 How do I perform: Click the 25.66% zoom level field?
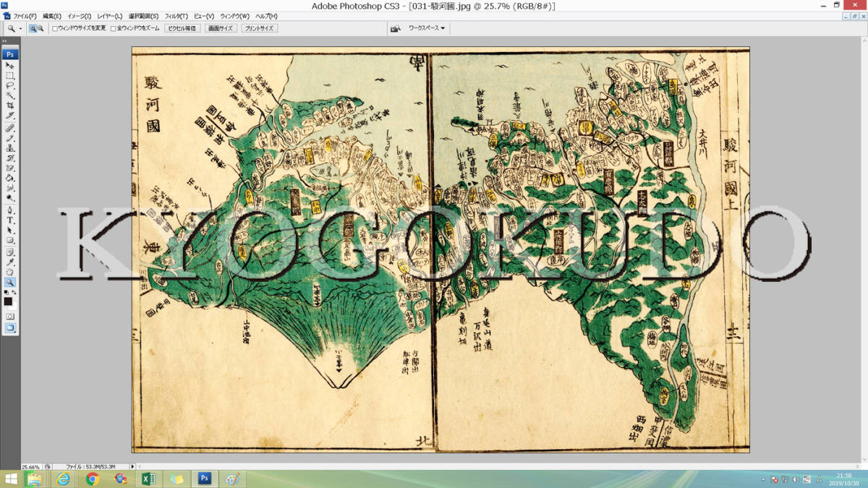point(31,467)
